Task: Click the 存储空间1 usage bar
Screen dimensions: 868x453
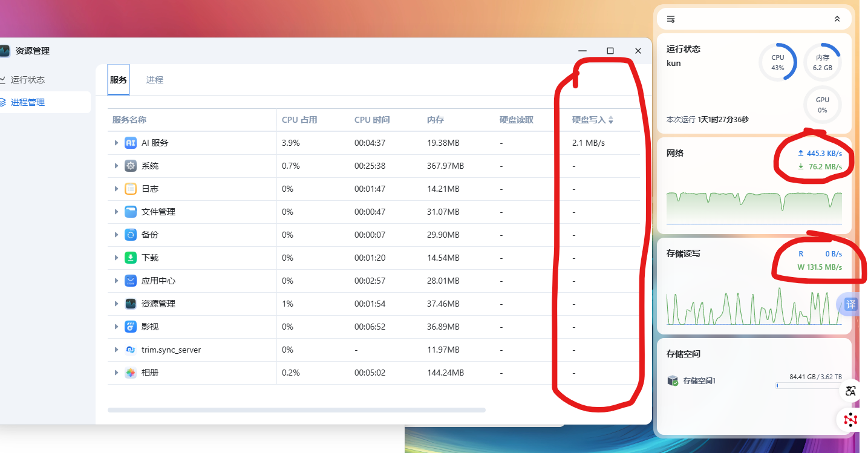Action: pos(809,385)
